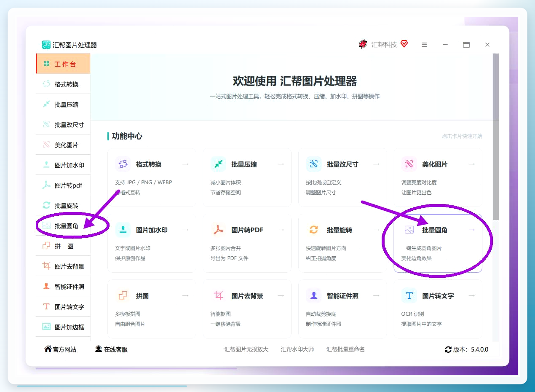Click the 智能证件照 card icon

tap(314, 295)
